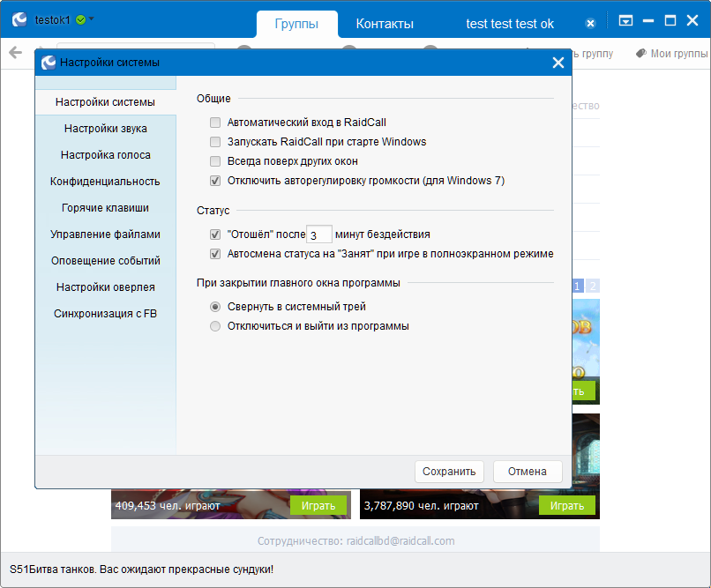Select Настройки системы in the sidebar

tap(105, 102)
